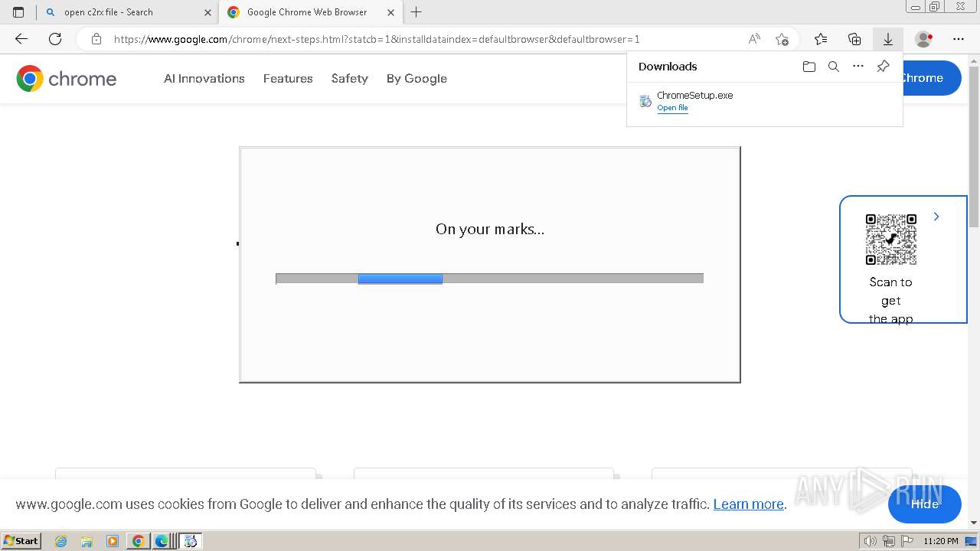Click the blue Download Chrome button
The image size is (980, 551).
point(932,78)
